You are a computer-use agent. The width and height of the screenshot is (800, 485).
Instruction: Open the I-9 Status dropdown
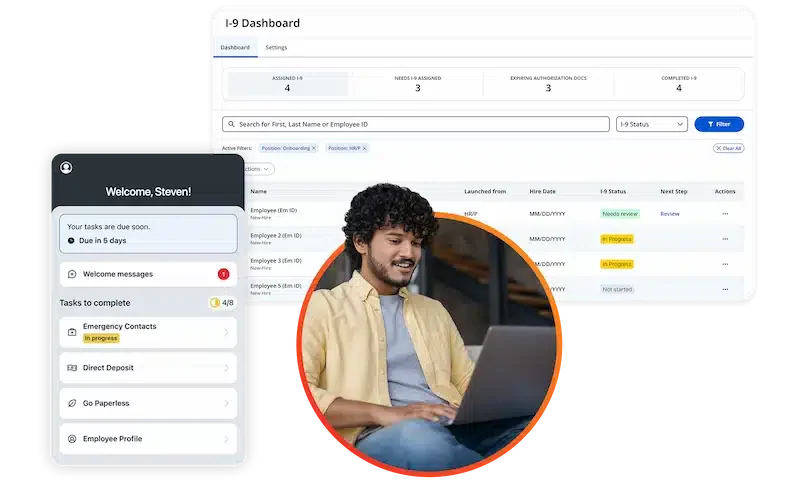coord(652,124)
